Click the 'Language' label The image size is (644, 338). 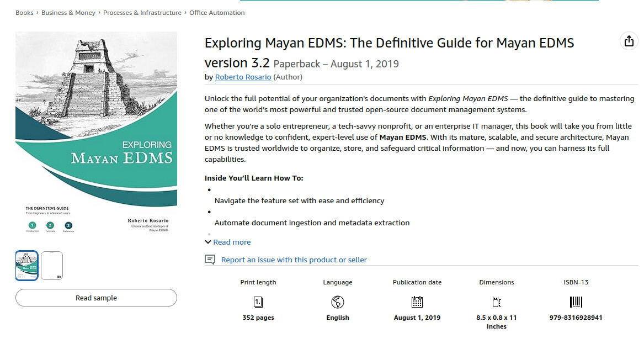click(338, 282)
